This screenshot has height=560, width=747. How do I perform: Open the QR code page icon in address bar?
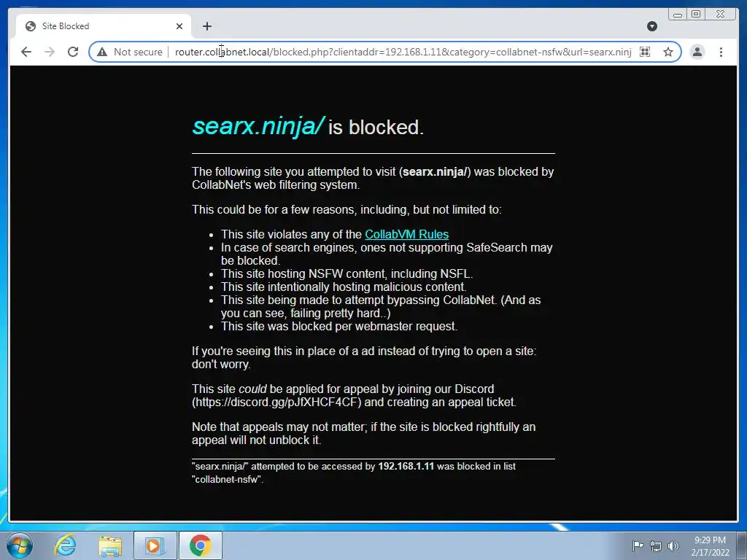pos(645,52)
